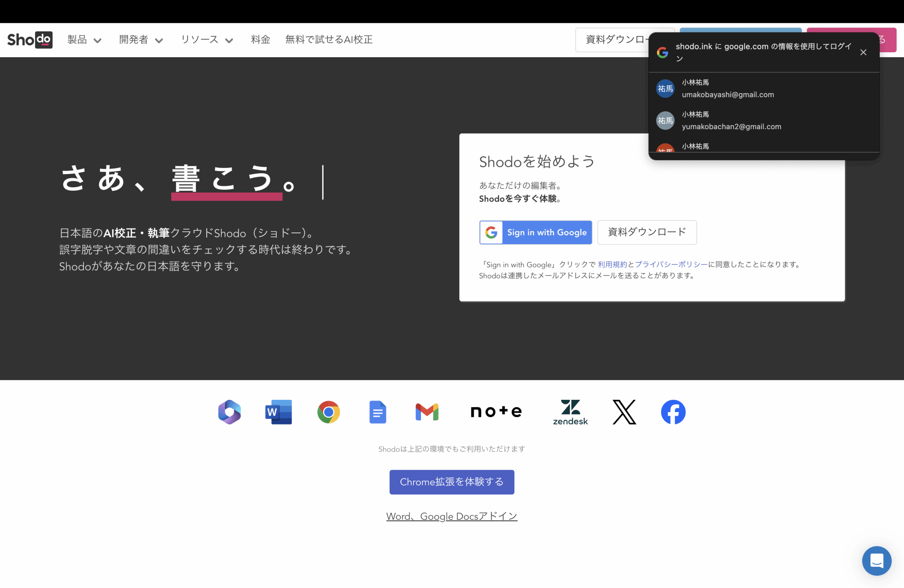The image size is (904, 588).
Task: Open the Gmail icon
Action: pyautogui.click(x=427, y=412)
